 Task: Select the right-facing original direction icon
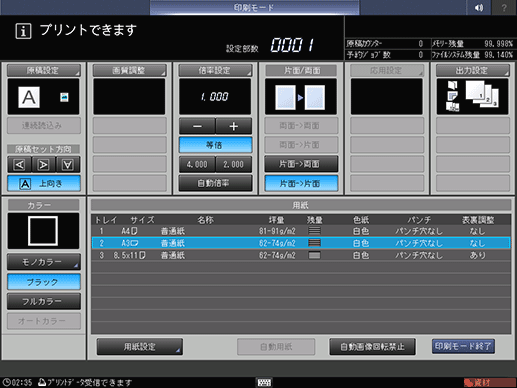pos(44,165)
